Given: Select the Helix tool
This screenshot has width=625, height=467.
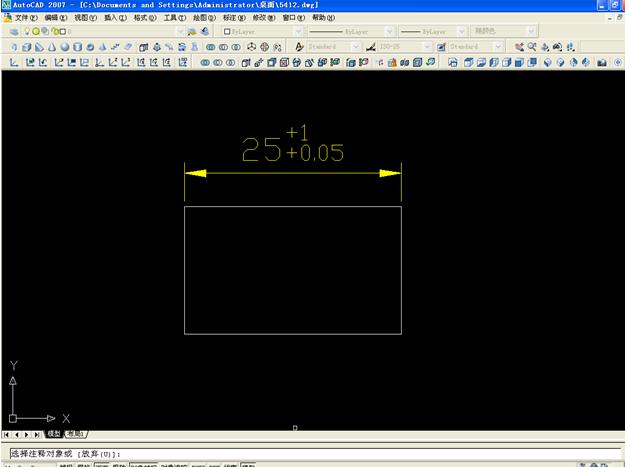Looking at the screenshot, I should click(x=115, y=47).
